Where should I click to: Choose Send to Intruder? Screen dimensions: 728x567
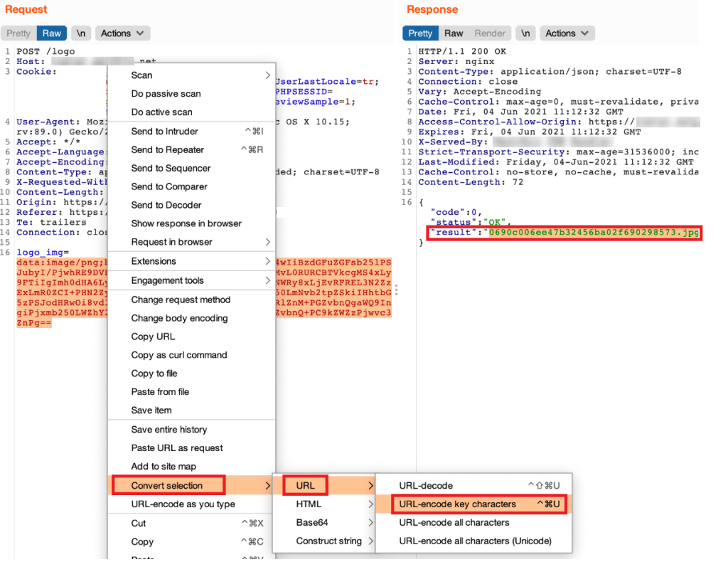[165, 132]
